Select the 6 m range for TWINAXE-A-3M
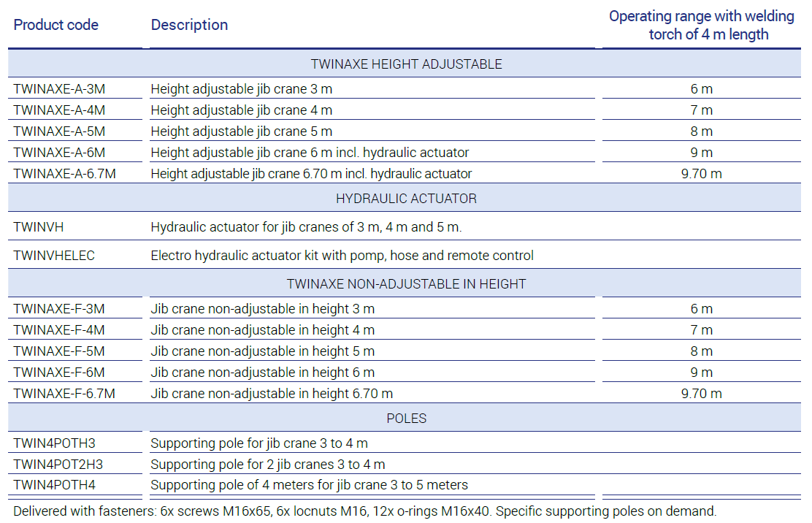The width and height of the screenshot is (812, 523). coord(701,89)
